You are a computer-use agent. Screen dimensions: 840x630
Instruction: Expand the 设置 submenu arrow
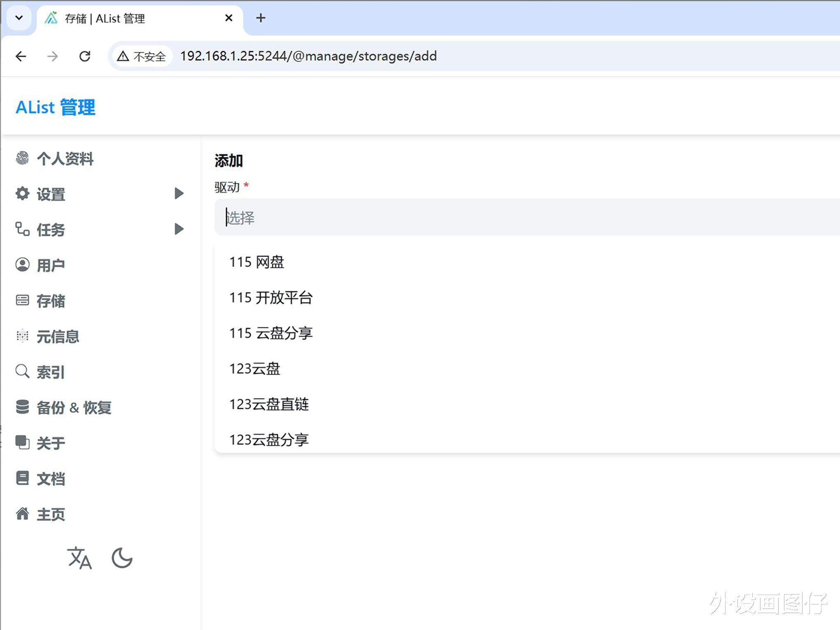click(x=179, y=194)
